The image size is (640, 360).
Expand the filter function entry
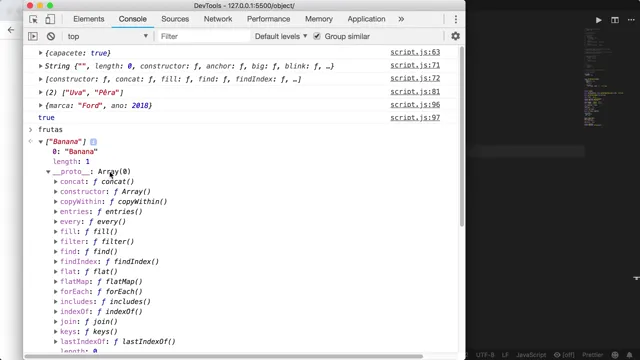click(x=56, y=242)
